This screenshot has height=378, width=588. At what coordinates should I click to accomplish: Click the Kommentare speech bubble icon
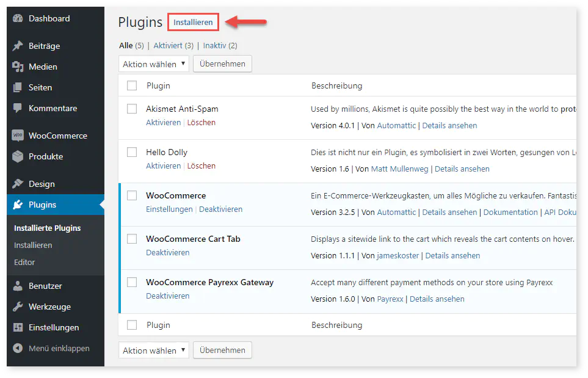(18, 108)
